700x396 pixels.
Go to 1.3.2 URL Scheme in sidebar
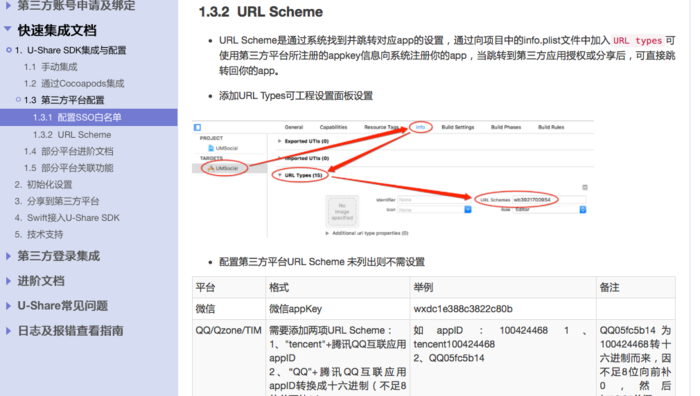[x=72, y=135]
